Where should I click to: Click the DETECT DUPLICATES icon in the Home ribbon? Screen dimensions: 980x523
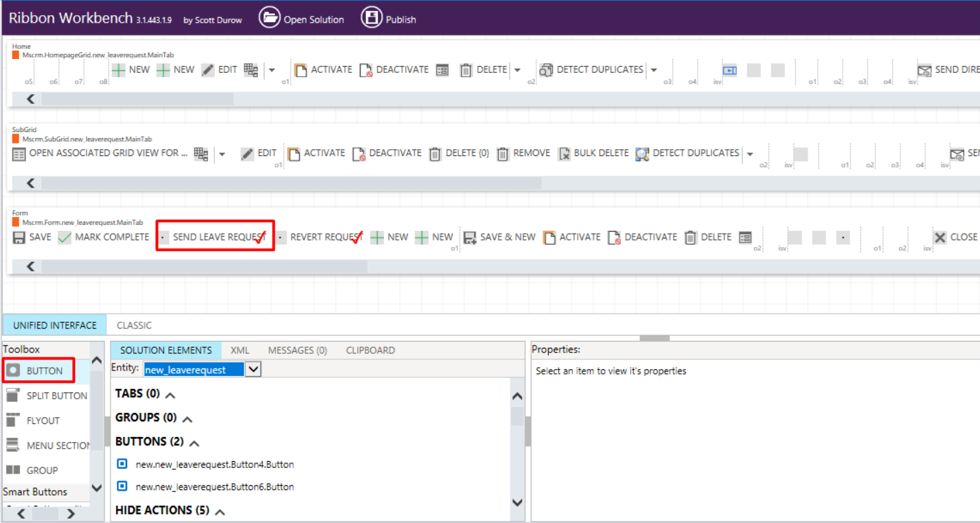tap(546, 69)
